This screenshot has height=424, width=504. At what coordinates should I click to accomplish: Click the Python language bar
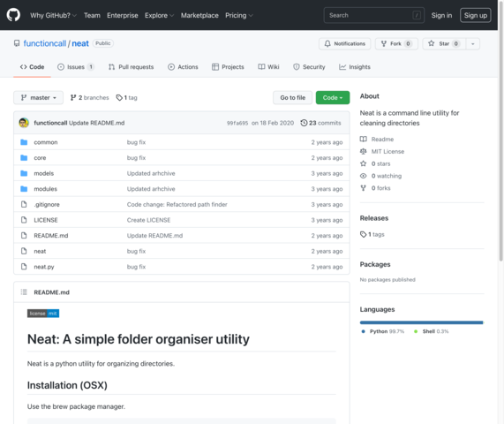pyautogui.click(x=421, y=322)
